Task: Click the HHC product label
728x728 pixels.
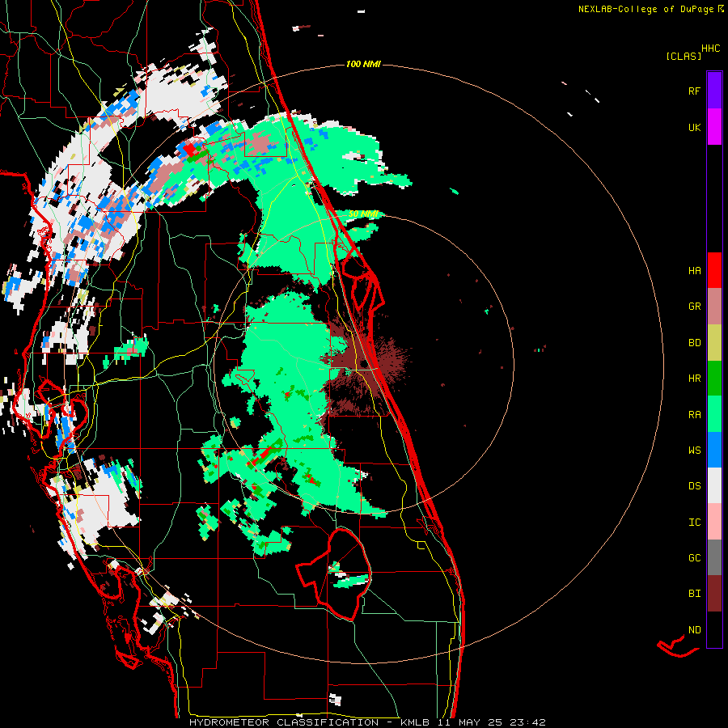Action: click(x=710, y=49)
